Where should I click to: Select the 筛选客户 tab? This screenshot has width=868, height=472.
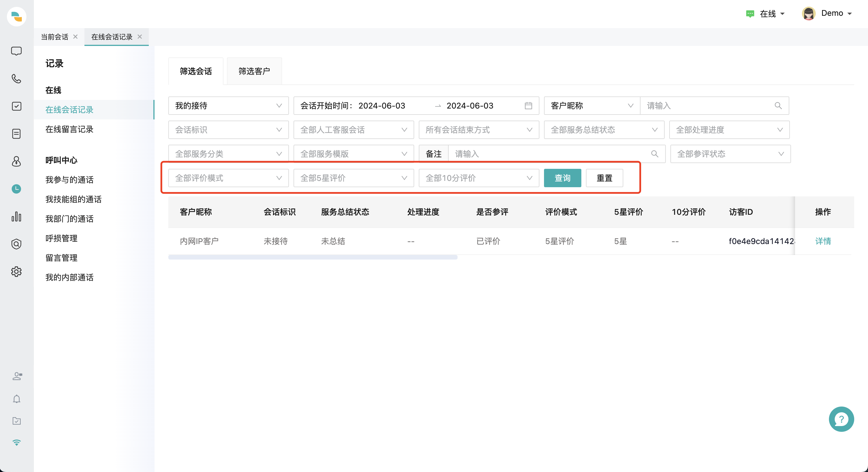[254, 71]
